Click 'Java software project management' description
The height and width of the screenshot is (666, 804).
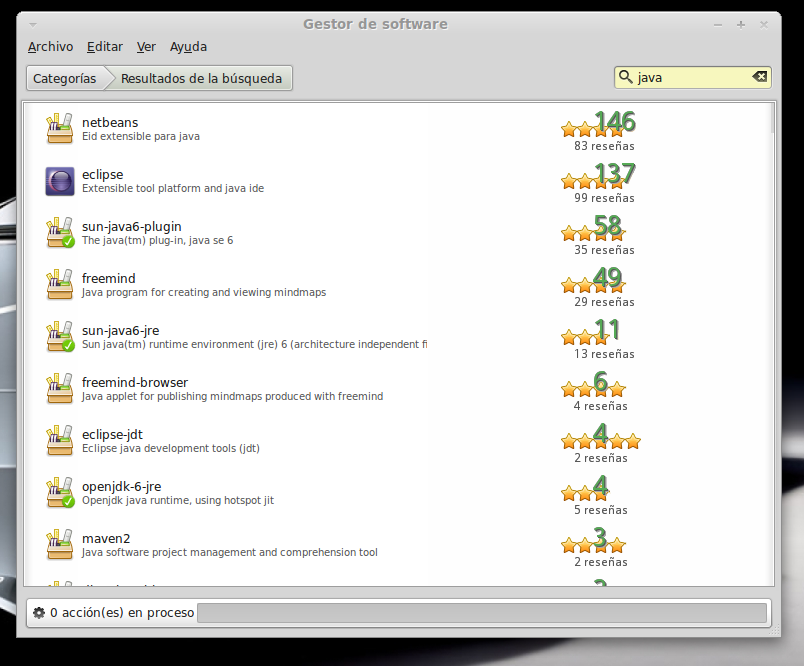230,552
